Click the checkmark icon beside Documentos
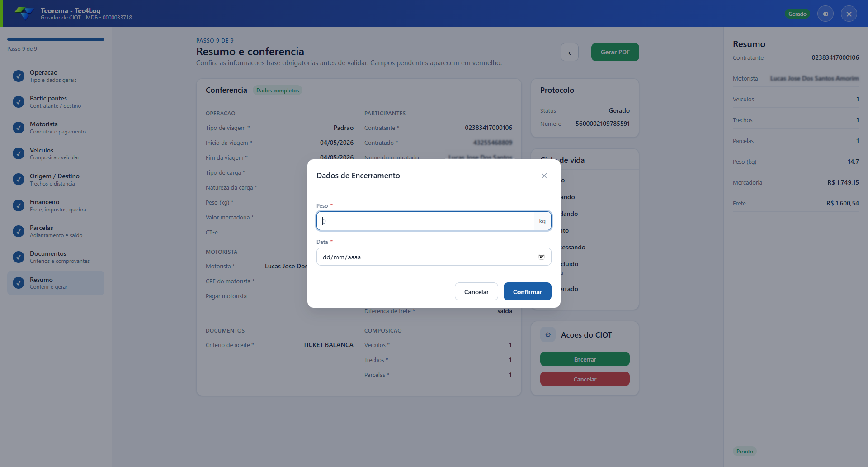This screenshot has height=467, width=868. coord(19,257)
